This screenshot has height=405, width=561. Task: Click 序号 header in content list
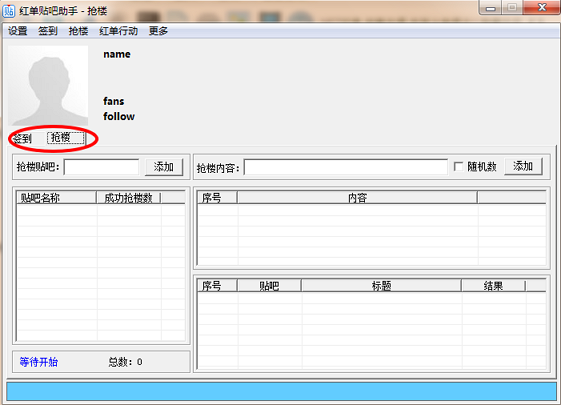tap(217, 197)
